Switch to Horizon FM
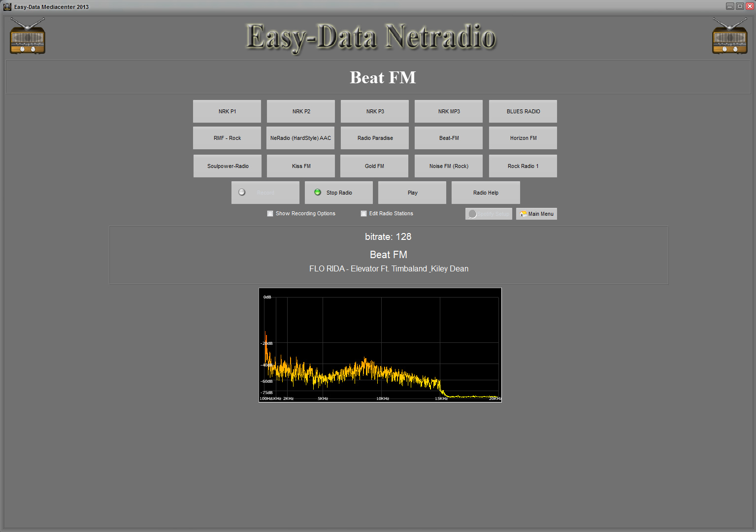 523,138
